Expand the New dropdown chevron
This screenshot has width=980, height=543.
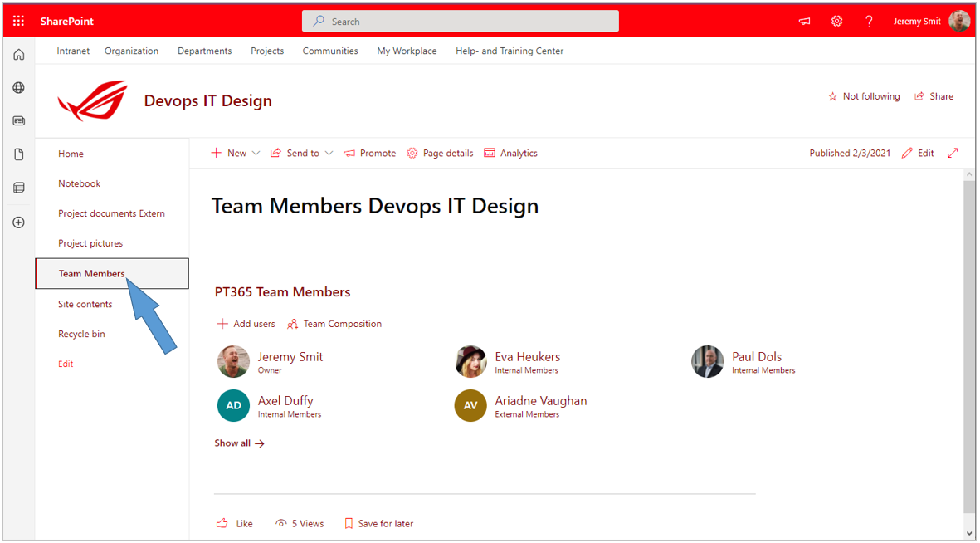(256, 154)
